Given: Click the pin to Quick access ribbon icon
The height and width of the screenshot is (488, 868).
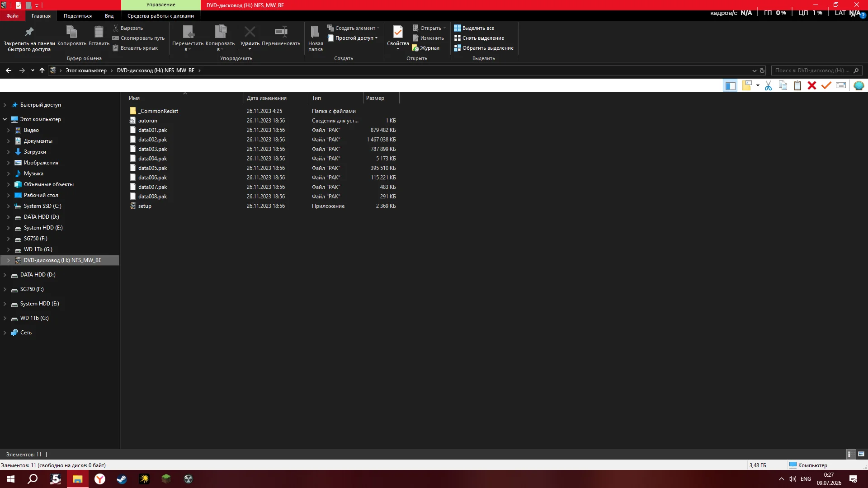Looking at the screenshot, I should click(x=29, y=32).
